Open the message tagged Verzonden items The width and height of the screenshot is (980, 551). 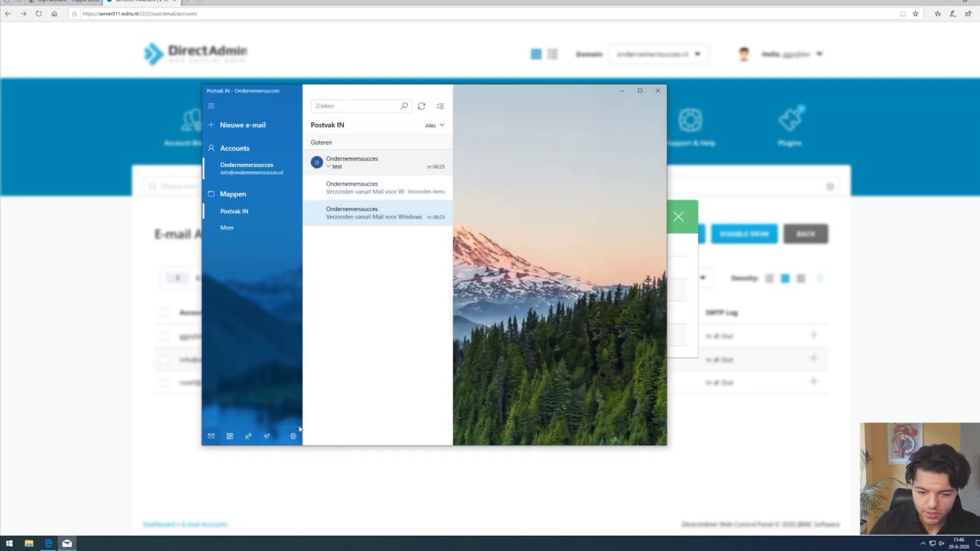(377, 187)
